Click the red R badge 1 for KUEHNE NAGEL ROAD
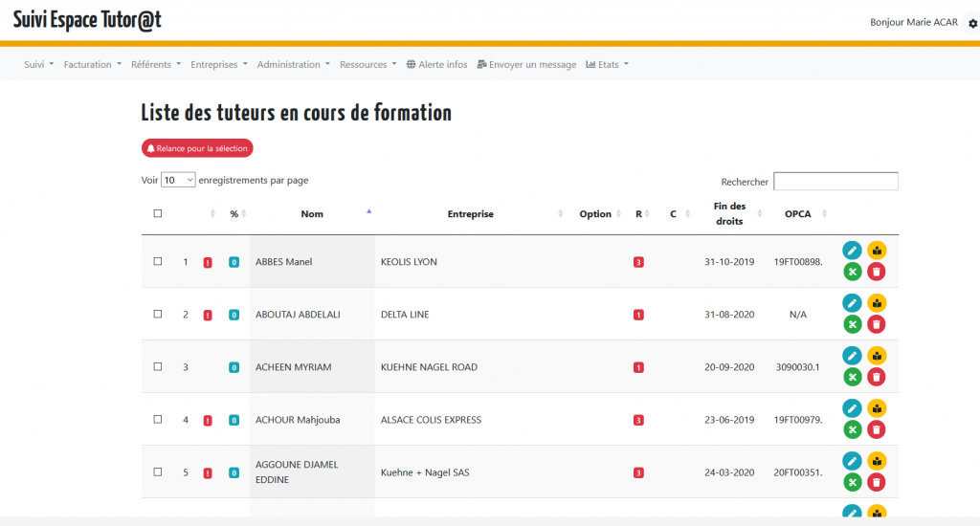The image size is (980, 526). tap(638, 367)
